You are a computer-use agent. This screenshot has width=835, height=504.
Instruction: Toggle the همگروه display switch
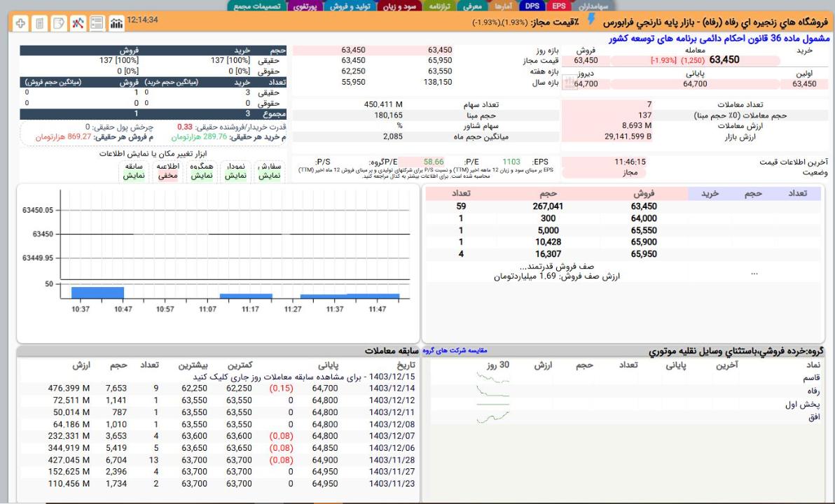[x=201, y=171]
